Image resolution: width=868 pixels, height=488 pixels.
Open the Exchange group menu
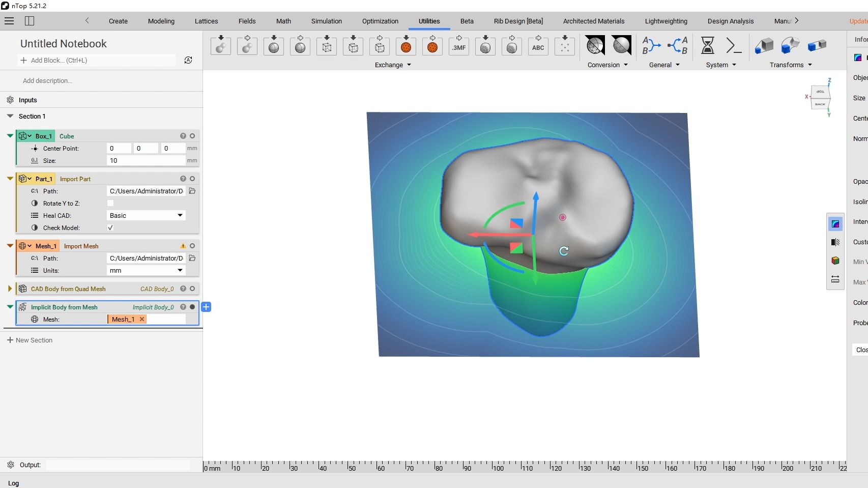(x=392, y=65)
